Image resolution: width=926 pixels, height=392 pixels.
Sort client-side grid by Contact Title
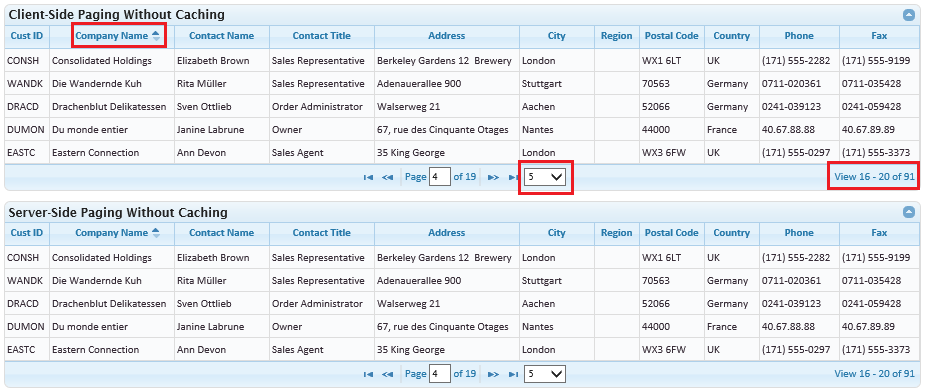coord(322,35)
